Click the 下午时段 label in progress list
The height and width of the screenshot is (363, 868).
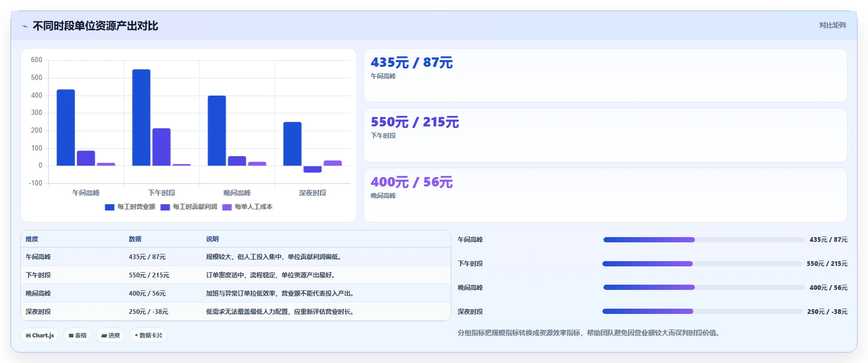pyautogui.click(x=470, y=264)
